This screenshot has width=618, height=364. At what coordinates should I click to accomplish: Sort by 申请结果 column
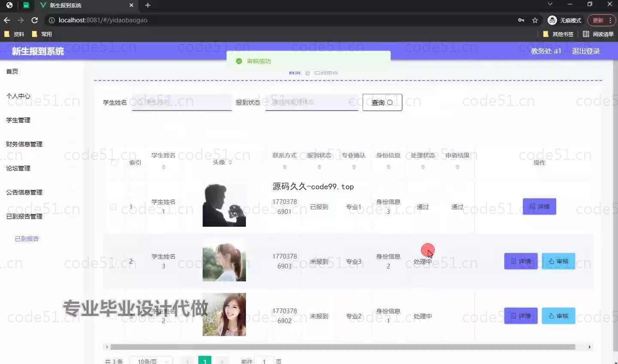coord(457,167)
